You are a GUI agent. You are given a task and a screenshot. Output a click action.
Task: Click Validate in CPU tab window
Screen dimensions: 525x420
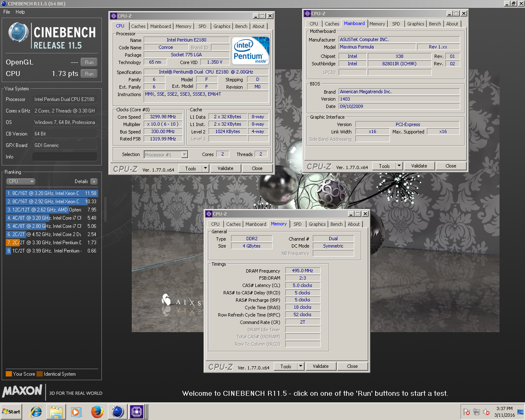click(225, 168)
